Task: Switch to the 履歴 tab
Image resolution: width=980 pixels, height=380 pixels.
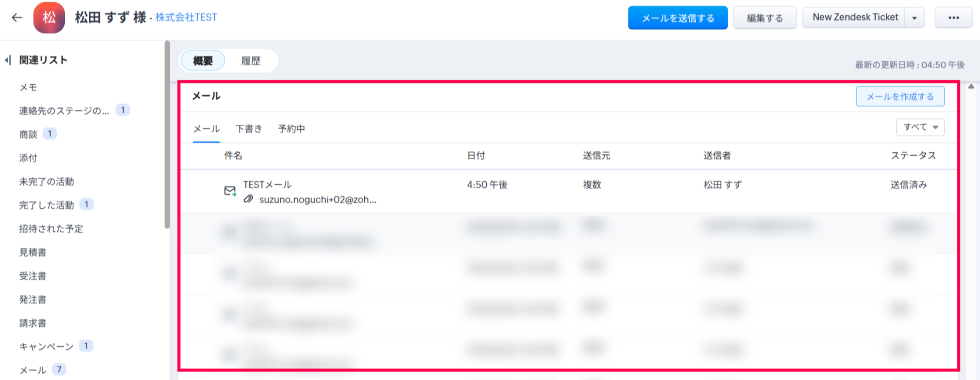Action: (x=251, y=61)
